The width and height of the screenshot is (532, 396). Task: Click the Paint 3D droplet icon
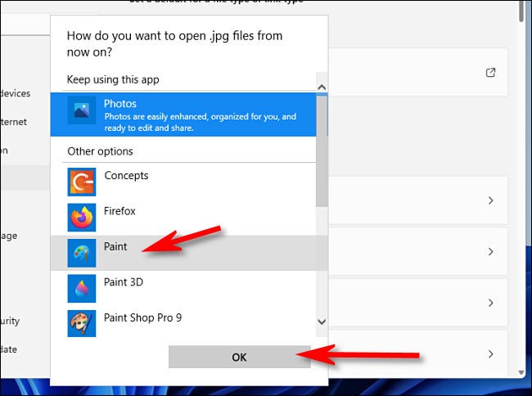(x=81, y=288)
